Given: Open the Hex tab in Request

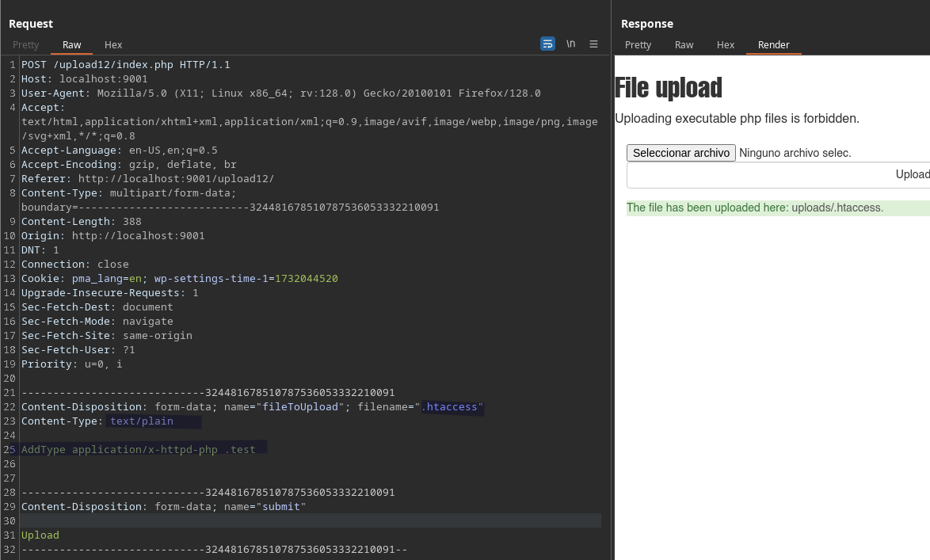Looking at the screenshot, I should click(x=113, y=45).
